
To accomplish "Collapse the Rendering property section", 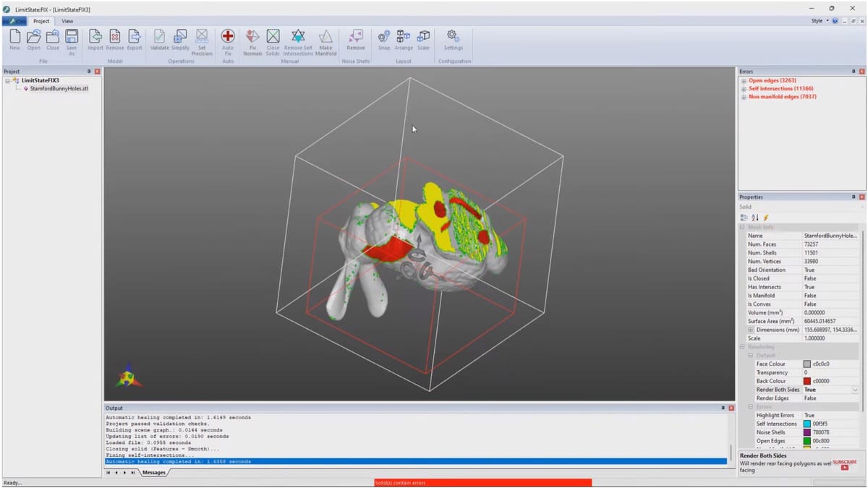I will click(742, 347).
